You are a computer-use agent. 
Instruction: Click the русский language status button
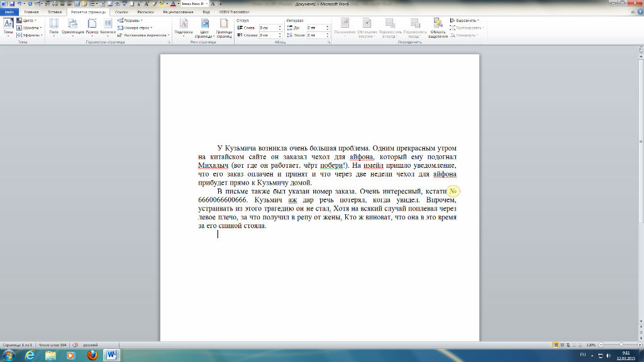pos(91,345)
